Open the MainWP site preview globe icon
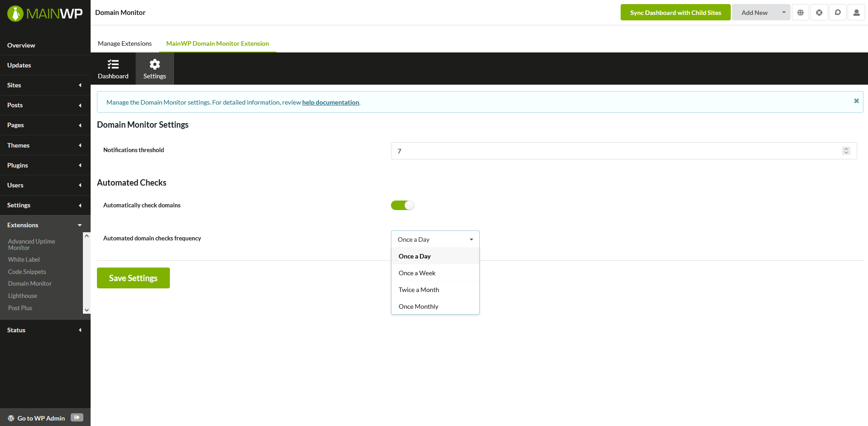This screenshot has height=426, width=868. click(x=800, y=12)
